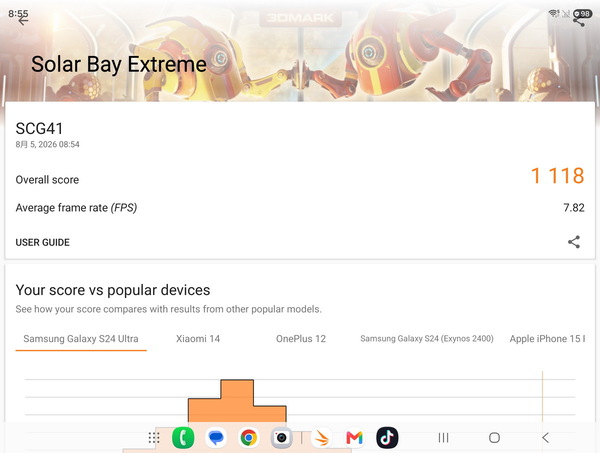Switch to the Xiaomi 14 tab
Screen dimensions: 600x453
(x=198, y=339)
